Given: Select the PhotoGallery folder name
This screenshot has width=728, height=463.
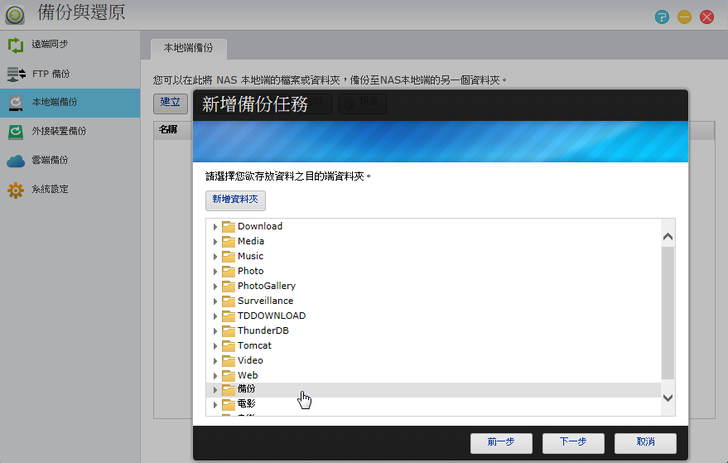Looking at the screenshot, I should click(x=266, y=286).
